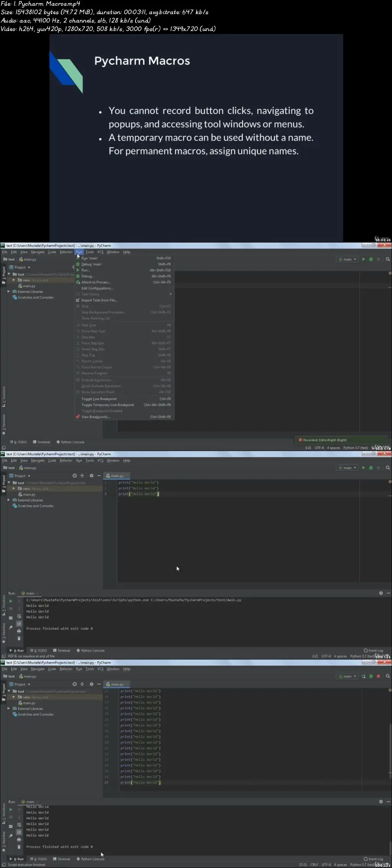Open View Breakpoints... from the Run menu
The height and width of the screenshot is (868, 392).
point(95,417)
